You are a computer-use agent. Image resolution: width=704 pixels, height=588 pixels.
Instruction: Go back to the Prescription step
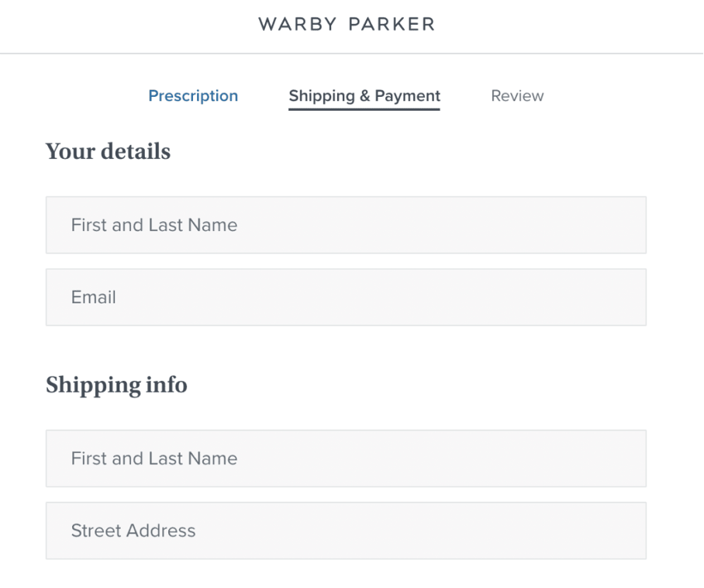193,95
